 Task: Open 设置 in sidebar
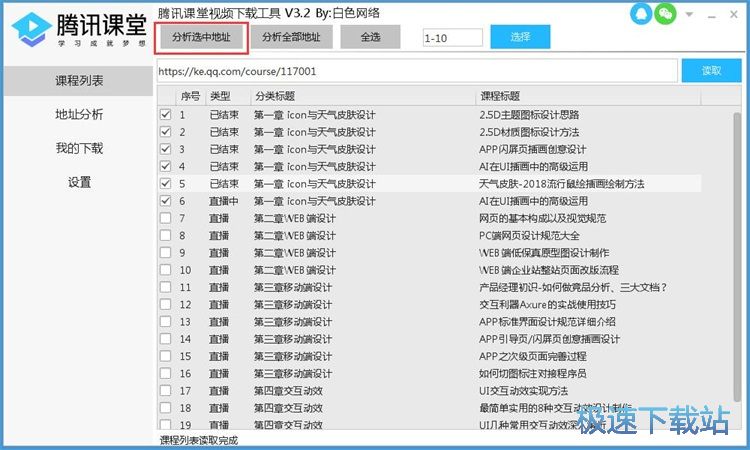79,182
